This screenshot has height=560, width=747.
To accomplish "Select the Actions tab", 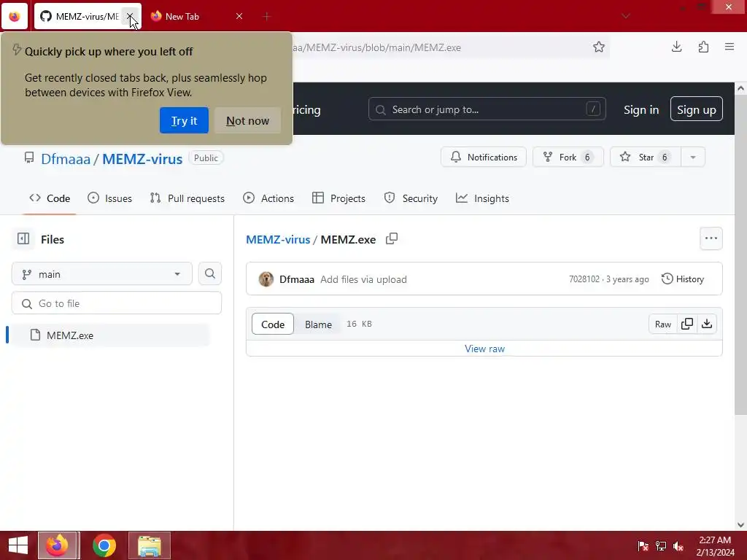I will [x=268, y=198].
